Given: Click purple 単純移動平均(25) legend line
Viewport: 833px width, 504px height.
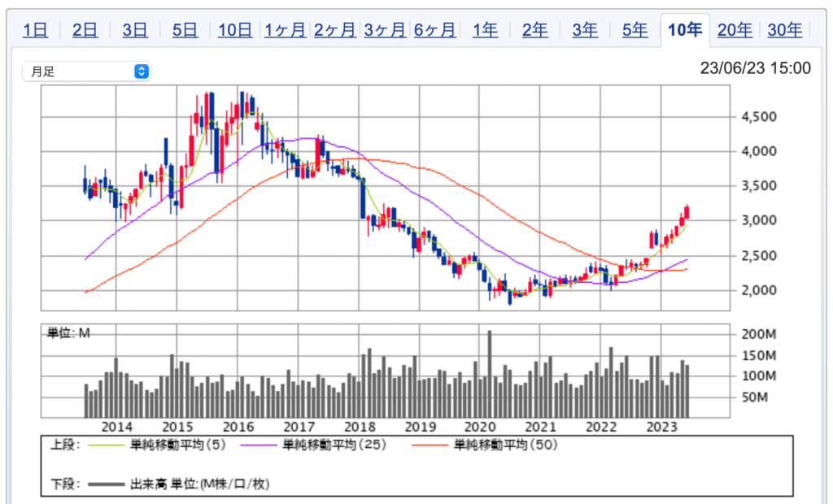Looking at the screenshot, I should pos(259,445).
